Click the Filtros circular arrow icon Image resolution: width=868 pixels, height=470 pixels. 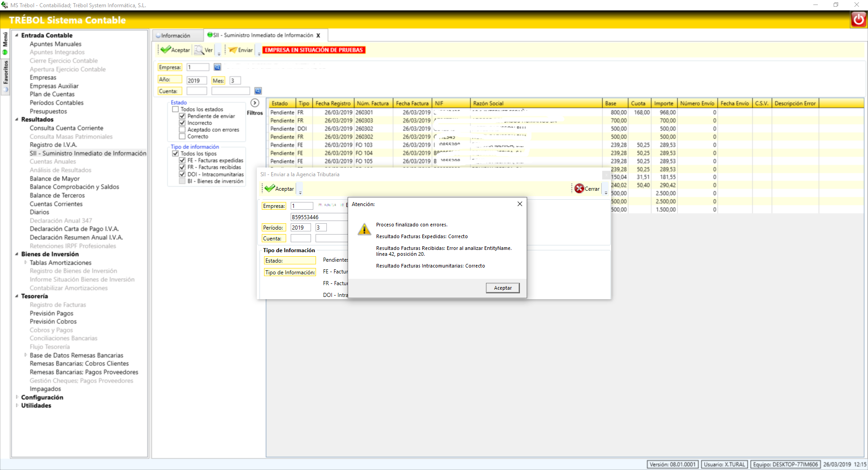point(255,103)
